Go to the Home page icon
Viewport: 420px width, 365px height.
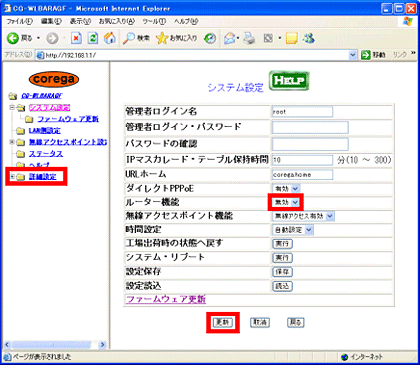109,38
